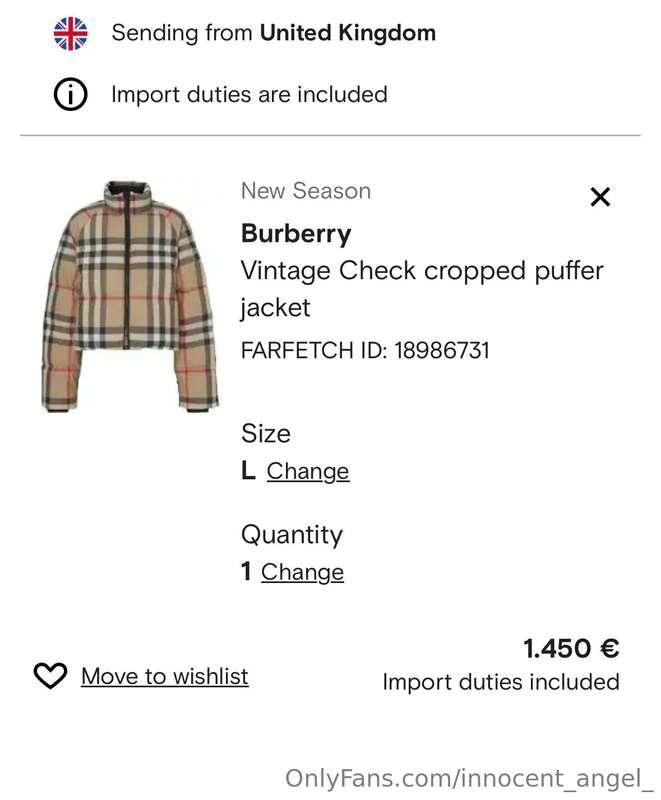Click the United Kingdom flag icon
The image size is (661, 800).
[x=70, y=33]
